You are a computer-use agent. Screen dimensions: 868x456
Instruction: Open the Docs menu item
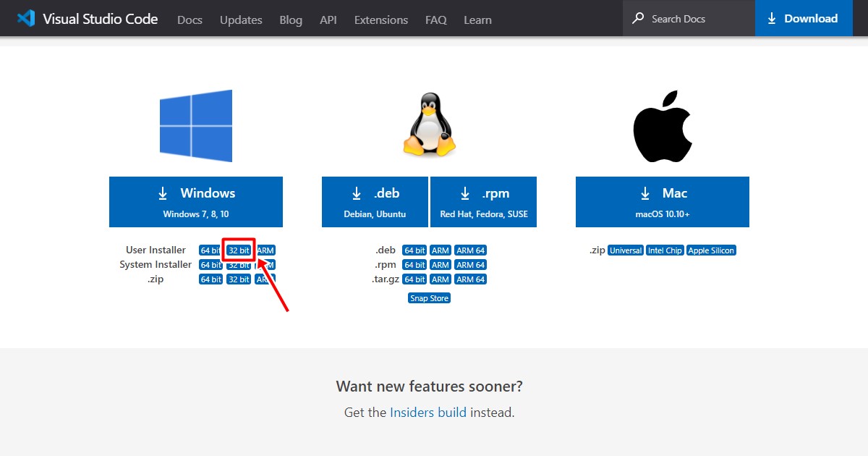click(190, 20)
